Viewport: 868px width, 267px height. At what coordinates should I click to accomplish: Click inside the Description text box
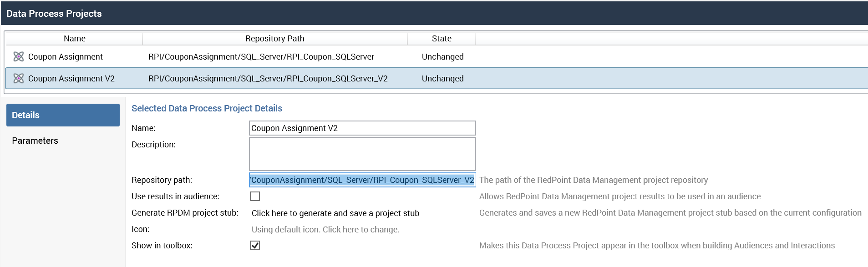[362, 154]
